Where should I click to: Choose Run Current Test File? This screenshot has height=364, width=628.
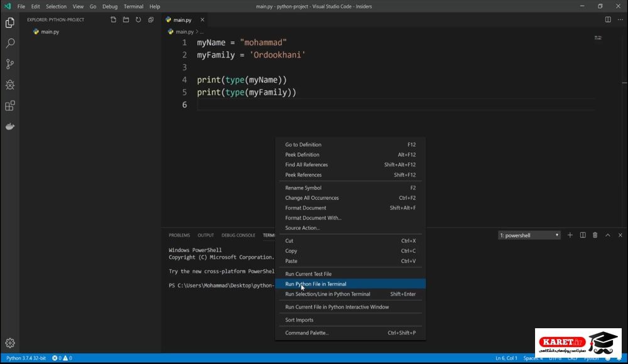(350, 274)
